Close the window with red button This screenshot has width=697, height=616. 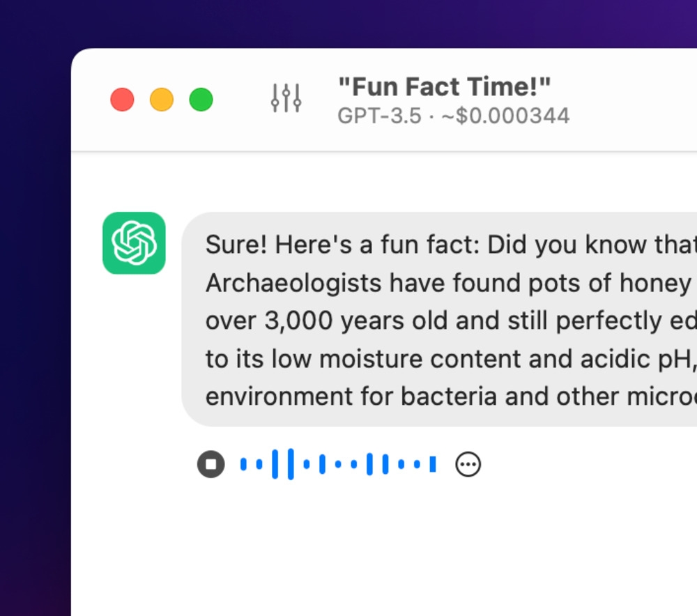(x=122, y=100)
